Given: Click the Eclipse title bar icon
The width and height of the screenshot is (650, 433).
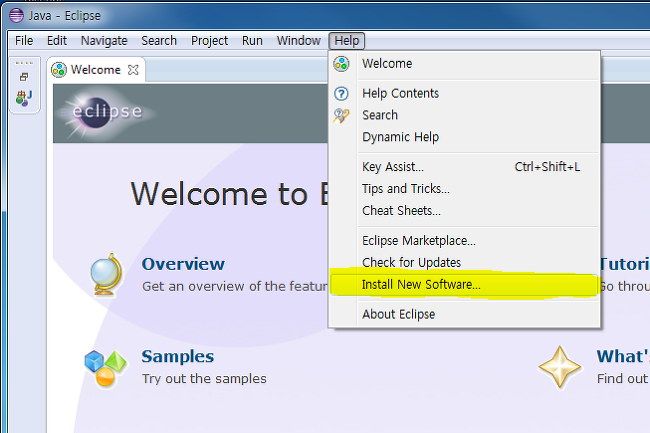Looking at the screenshot, I should point(17,15).
